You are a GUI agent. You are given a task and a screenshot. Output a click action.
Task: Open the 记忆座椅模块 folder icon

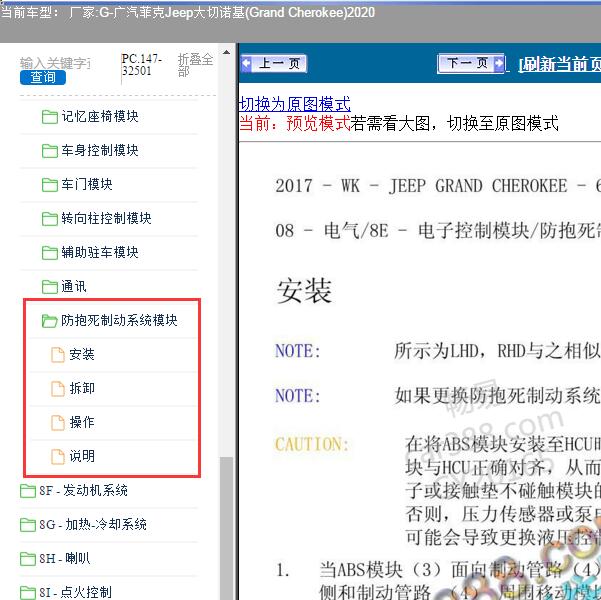point(49,117)
